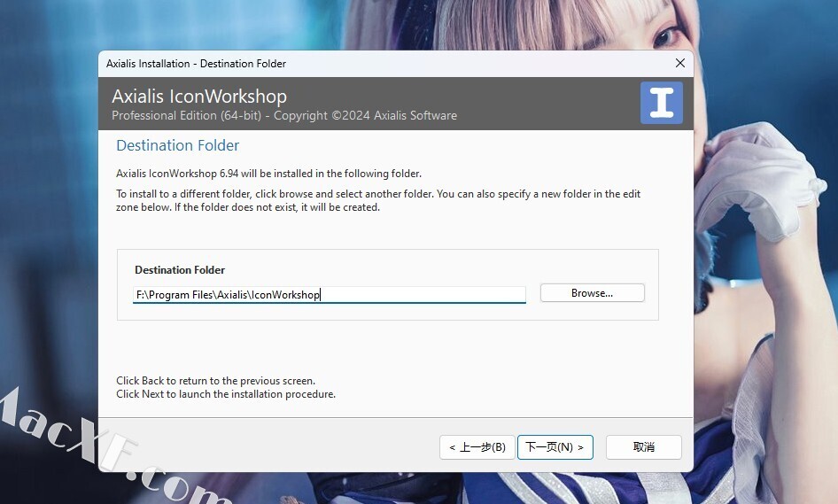
Task: Close the Axialis Installation dialog
Action: click(x=679, y=63)
